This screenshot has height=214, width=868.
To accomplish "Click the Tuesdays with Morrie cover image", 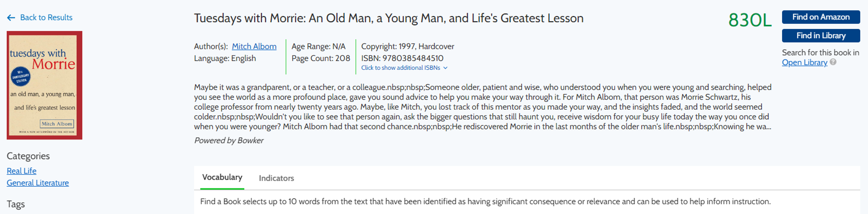I will 45,85.
